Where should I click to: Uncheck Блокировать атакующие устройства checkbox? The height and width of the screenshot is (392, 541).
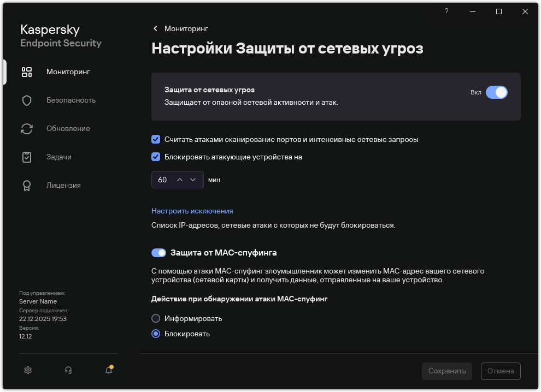point(155,157)
